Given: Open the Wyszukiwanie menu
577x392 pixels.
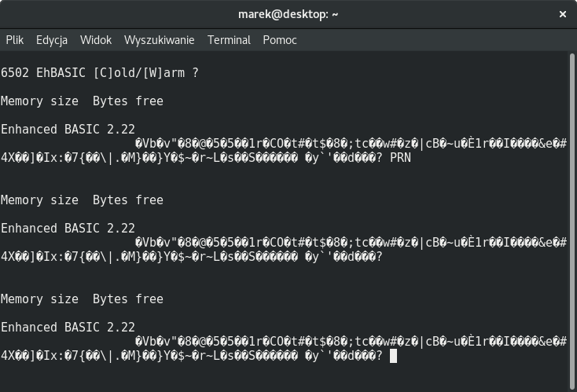Looking at the screenshot, I should pyautogui.click(x=160, y=39).
